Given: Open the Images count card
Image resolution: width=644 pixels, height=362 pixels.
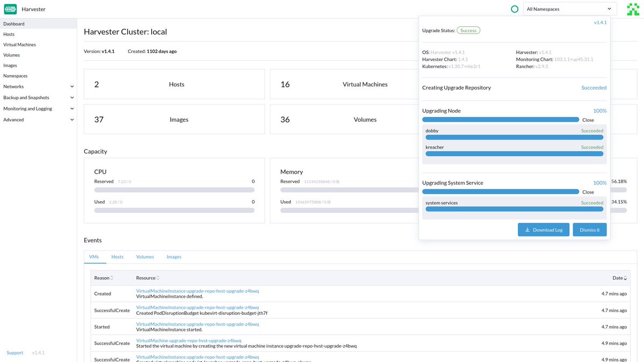Looking at the screenshot, I should pos(174,119).
